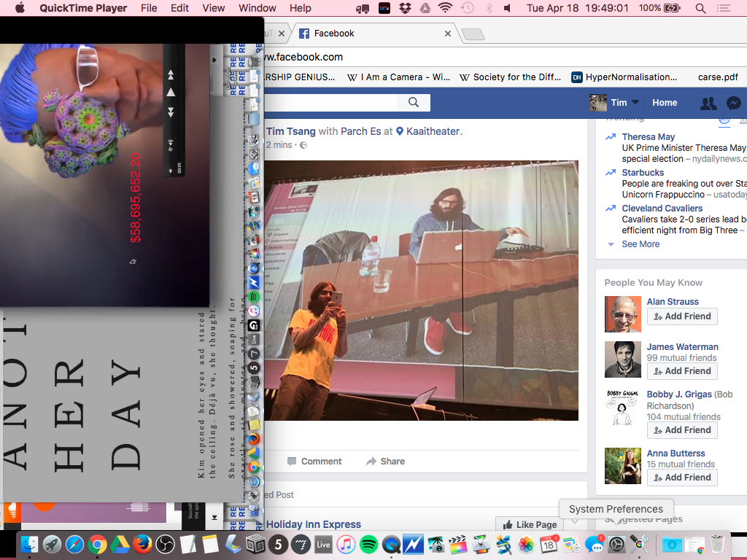Open OBS Studio in the Dock
747x560 pixels.
[166, 544]
